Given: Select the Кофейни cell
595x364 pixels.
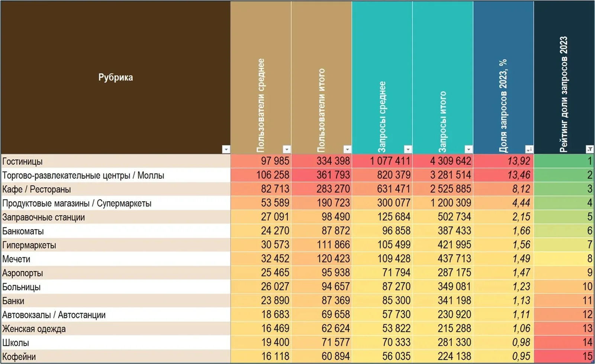Looking at the screenshot, I should coord(116,356).
